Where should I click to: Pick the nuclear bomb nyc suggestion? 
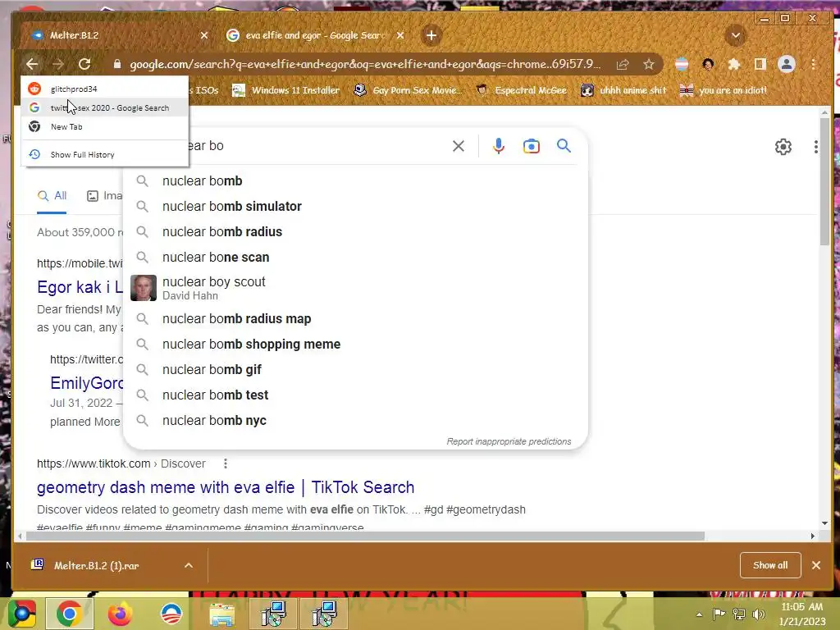tap(356, 421)
